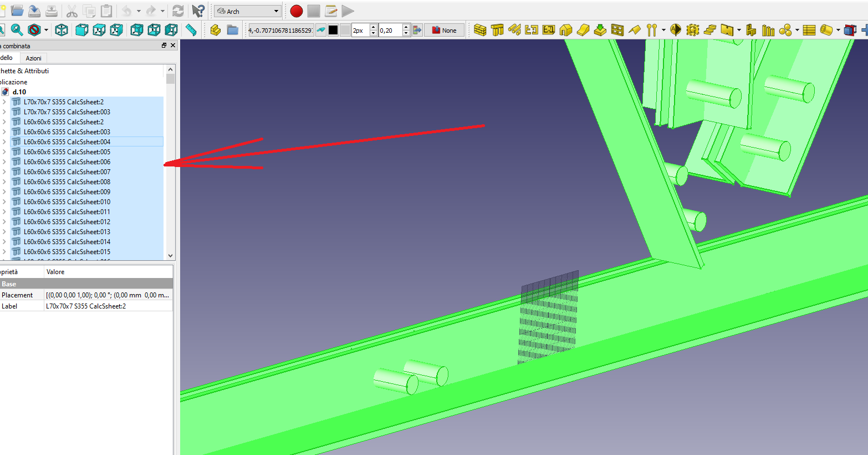
Task: Click the Placement property value
Action: coord(108,295)
